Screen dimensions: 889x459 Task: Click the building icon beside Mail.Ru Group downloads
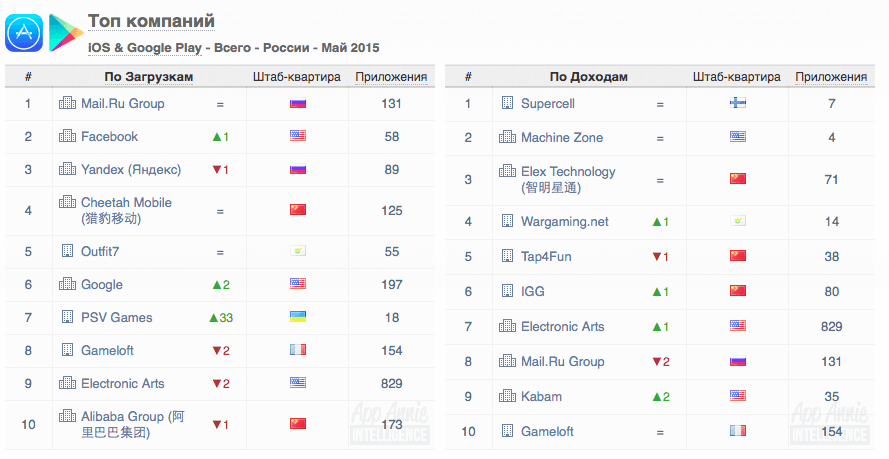[67, 103]
